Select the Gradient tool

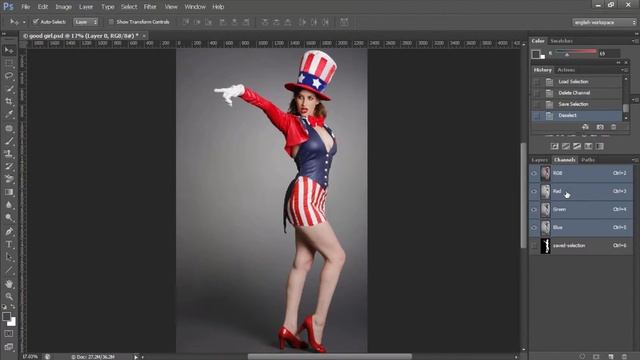click(9, 192)
